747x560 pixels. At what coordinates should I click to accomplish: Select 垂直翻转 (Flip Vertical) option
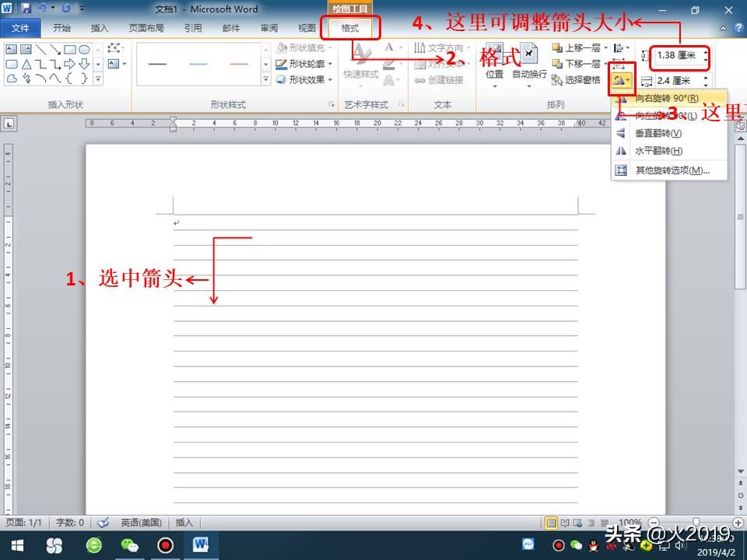coord(658,133)
